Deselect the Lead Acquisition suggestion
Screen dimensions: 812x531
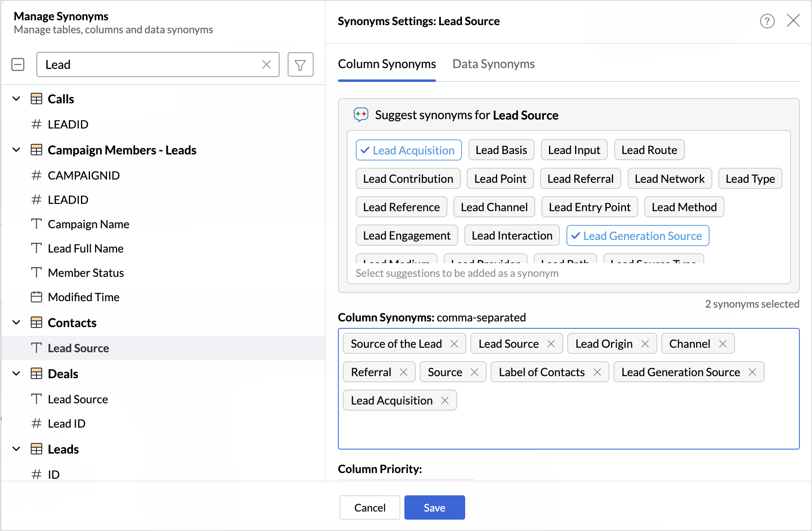click(x=408, y=150)
